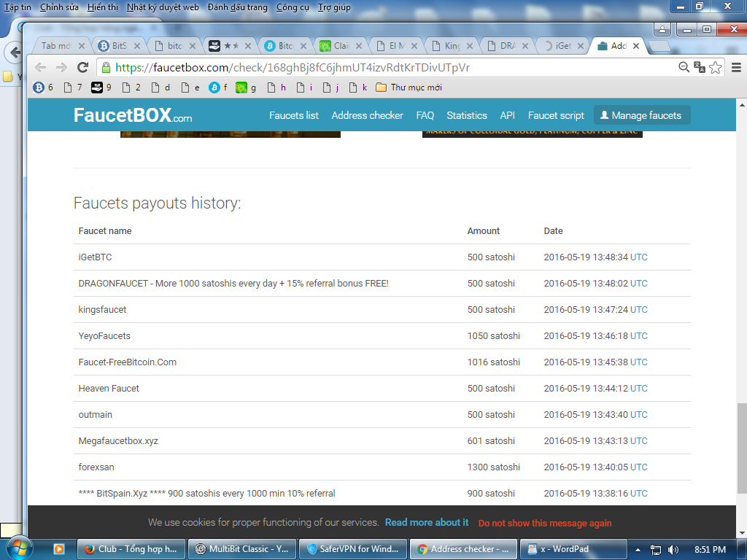Reload the page in Chrome
This screenshot has width=747, height=560.
pos(83,67)
